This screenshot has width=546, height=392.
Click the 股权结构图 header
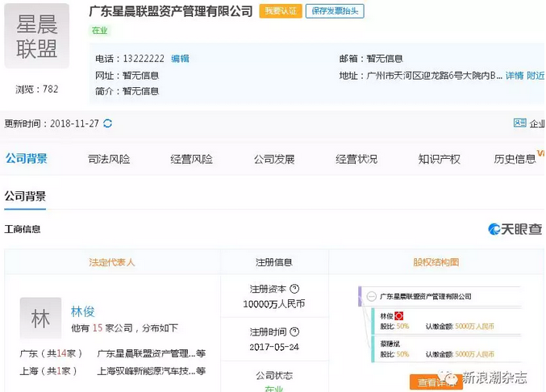pos(436,262)
